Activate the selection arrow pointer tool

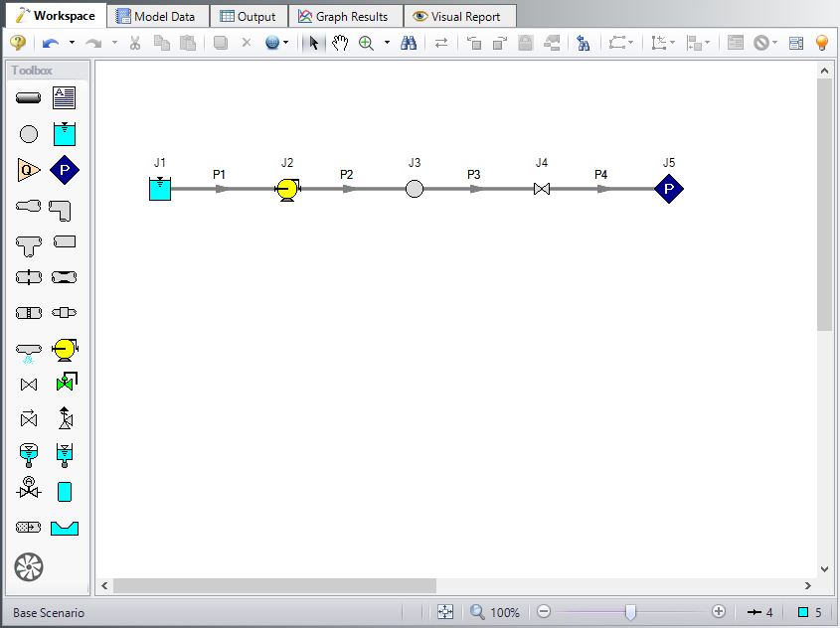click(313, 43)
